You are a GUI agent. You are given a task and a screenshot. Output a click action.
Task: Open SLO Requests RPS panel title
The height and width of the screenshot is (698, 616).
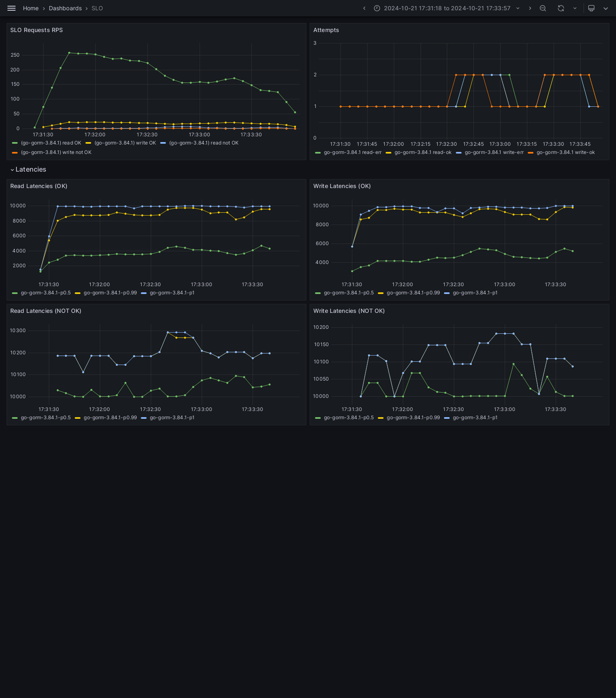point(37,30)
